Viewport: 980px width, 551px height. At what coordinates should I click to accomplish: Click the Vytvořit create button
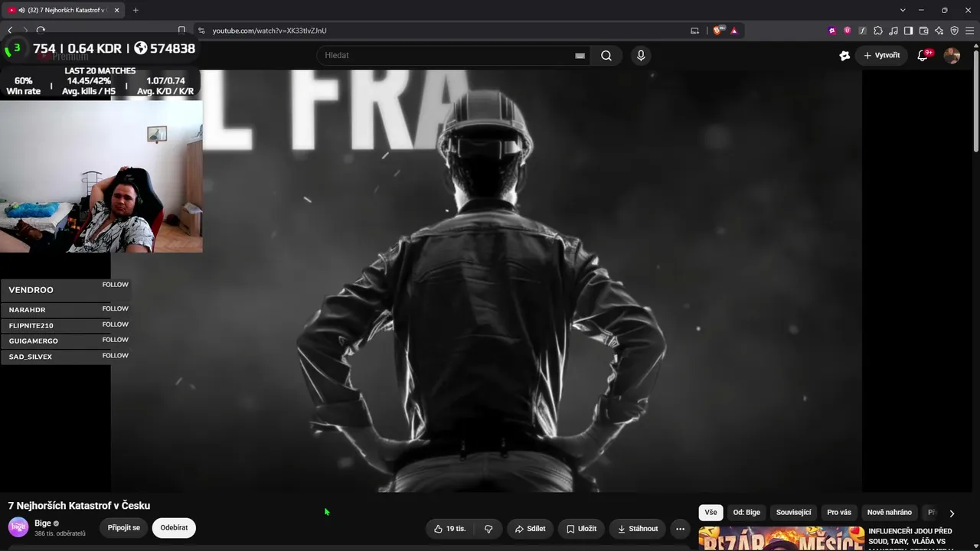click(882, 55)
